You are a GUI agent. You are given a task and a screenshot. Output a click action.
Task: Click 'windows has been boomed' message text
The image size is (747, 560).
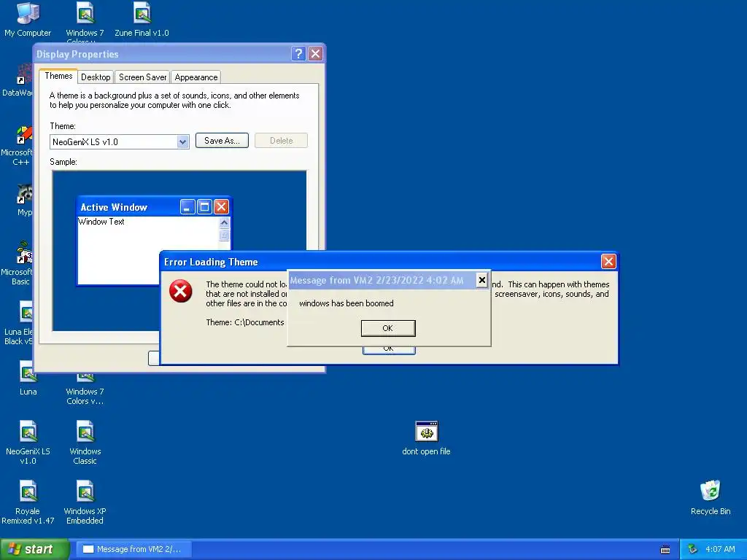pos(347,303)
